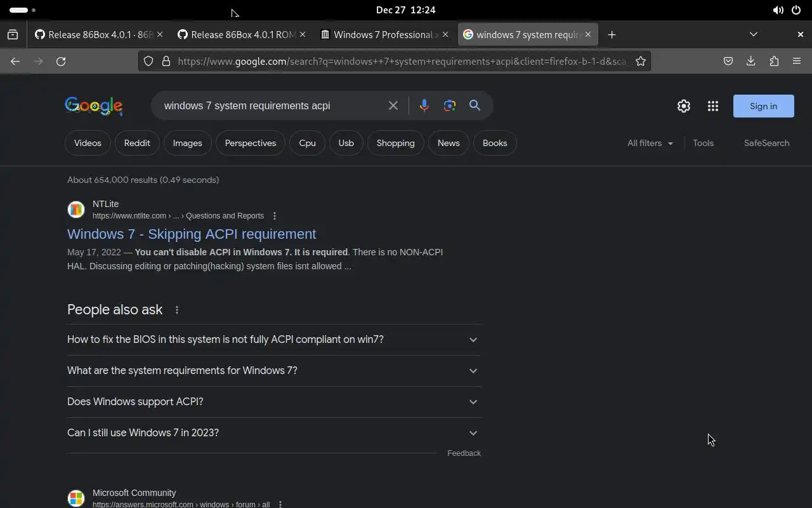Viewport: 812px width, 508px height.
Task: Open the Tools search options
Action: click(703, 143)
